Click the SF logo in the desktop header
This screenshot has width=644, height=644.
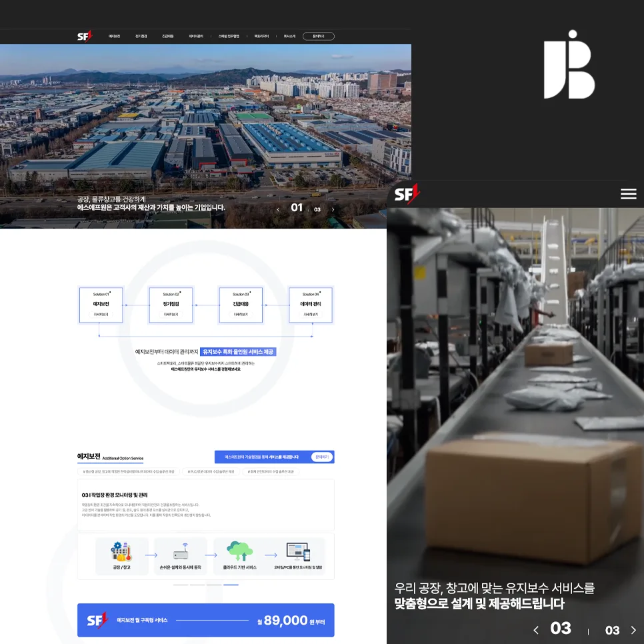[x=85, y=36]
